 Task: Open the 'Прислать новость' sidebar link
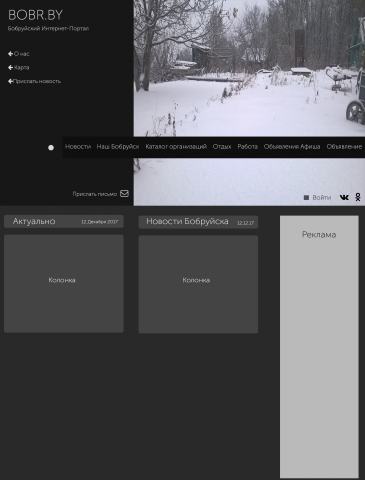(37, 81)
